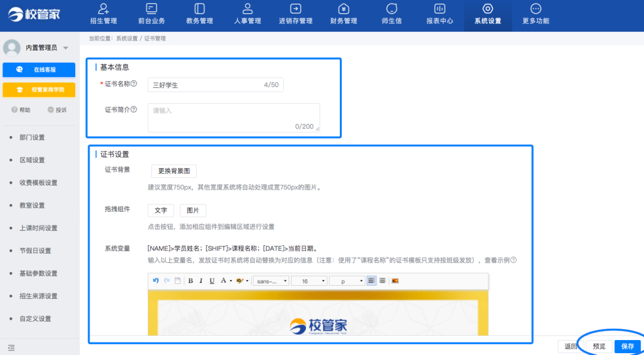Add a 文字 drag component
Viewport: 644px width, 355px height.
161,211
